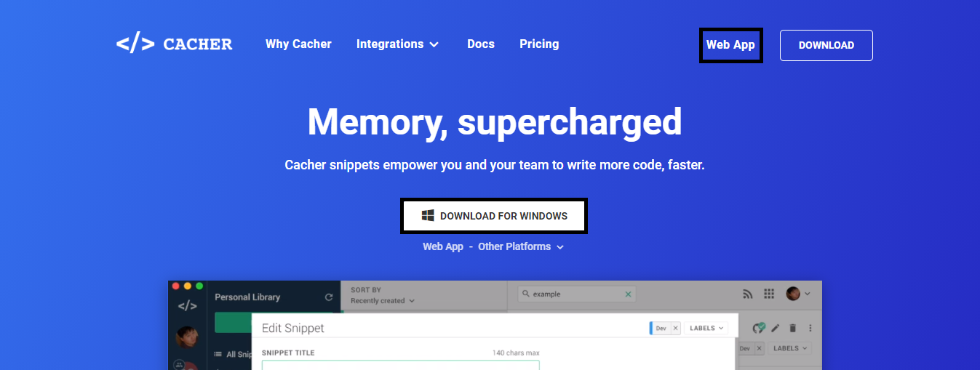980x370 pixels.
Task: Open the Web App link below download button
Action: (443, 246)
